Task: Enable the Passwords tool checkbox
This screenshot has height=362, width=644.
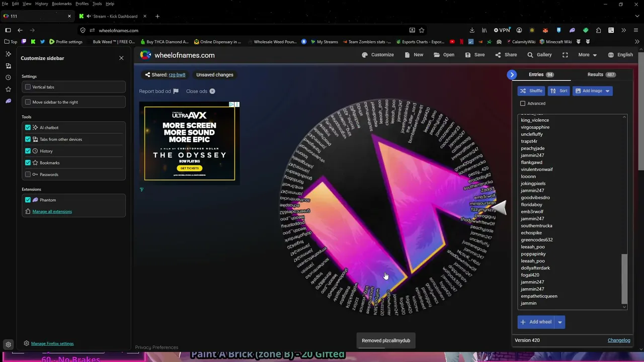Action: pos(28,174)
